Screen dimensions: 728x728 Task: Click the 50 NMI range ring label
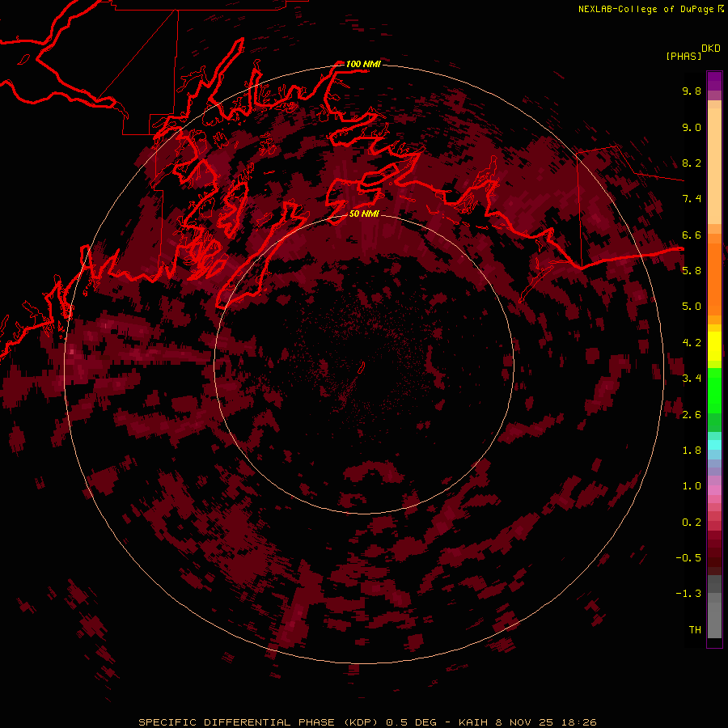[x=364, y=214]
